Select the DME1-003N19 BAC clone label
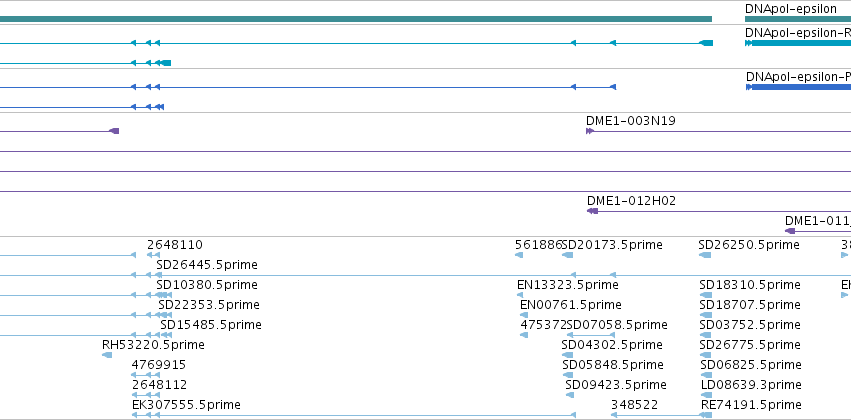The image size is (851, 420). 631,121
